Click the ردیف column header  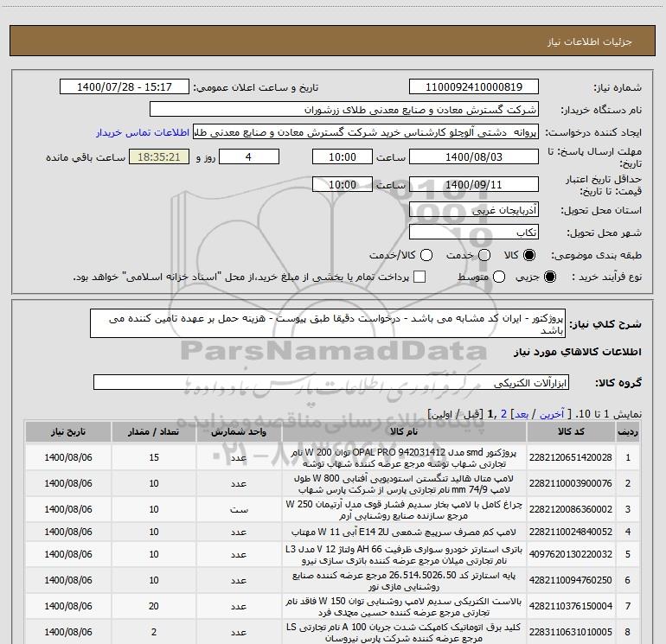coord(628,431)
